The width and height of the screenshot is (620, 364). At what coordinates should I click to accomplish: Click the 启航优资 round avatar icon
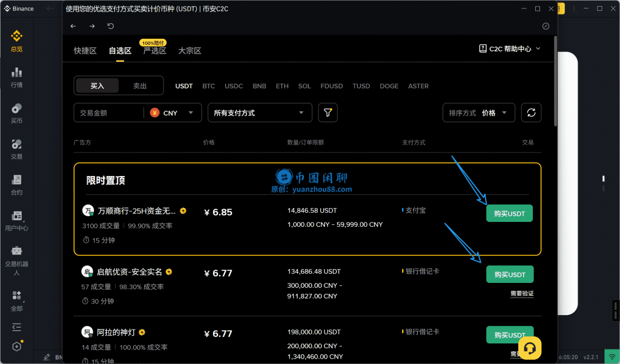click(87, 271)
